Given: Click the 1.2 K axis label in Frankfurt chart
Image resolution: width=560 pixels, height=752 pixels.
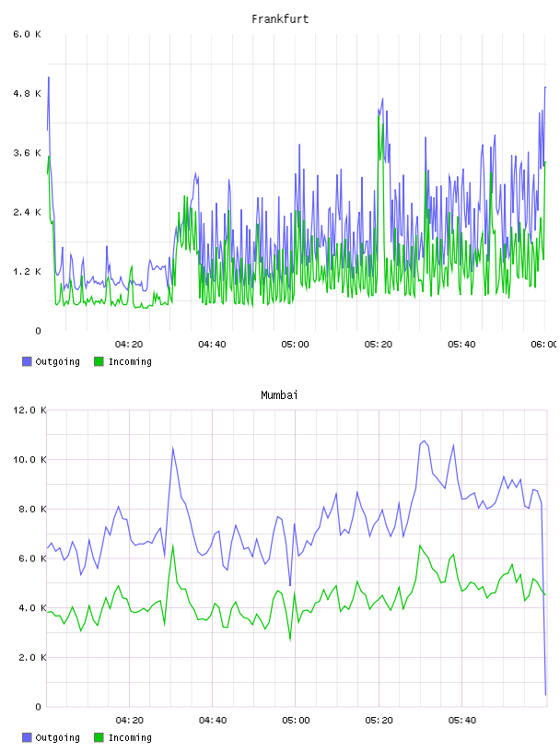Looking at the screenshot, I should [x=28, y=272].
